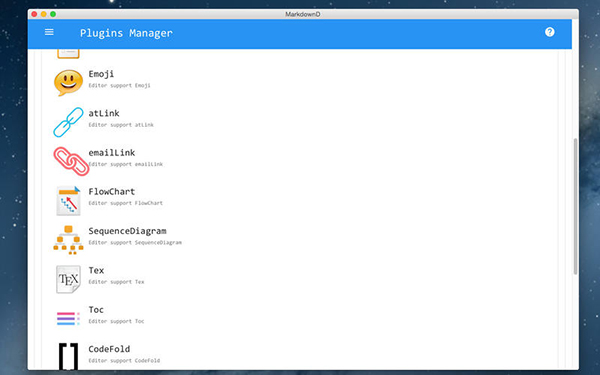Select the CodeFold plugin title

click(x=109, y=349)
